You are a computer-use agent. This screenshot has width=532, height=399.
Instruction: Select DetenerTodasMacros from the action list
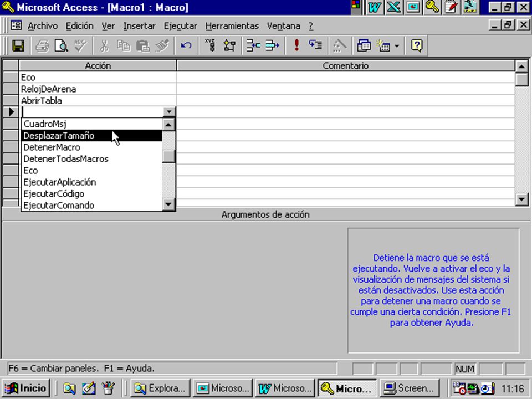[x=91, y=159]
